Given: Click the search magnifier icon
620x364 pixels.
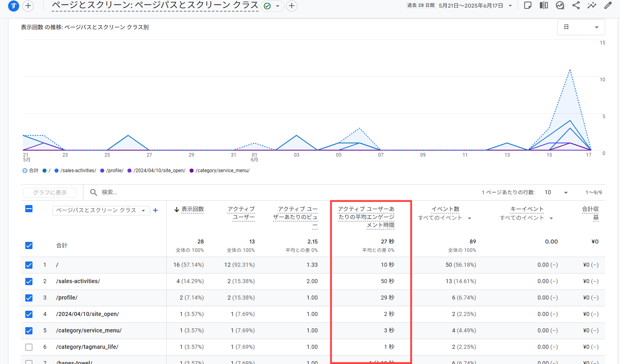Looking at the screenshot, I should point(93,193).
